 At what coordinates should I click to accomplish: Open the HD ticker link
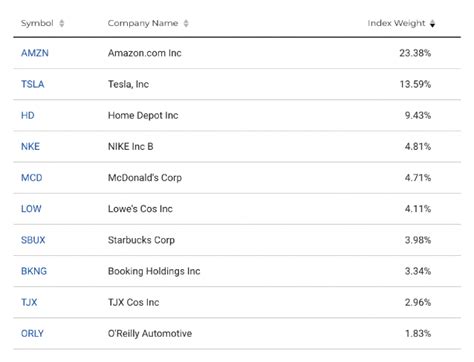(28, 115)
